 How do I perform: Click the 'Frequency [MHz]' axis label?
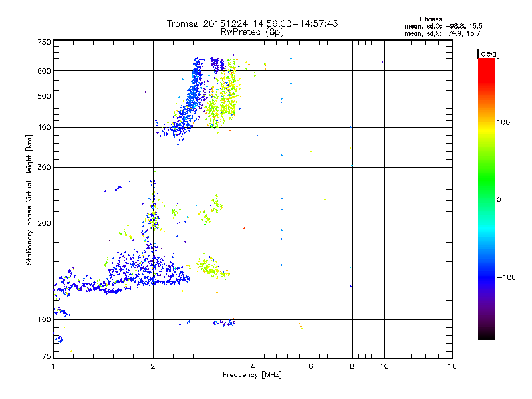pyautogui.click(x=252, y=375)
